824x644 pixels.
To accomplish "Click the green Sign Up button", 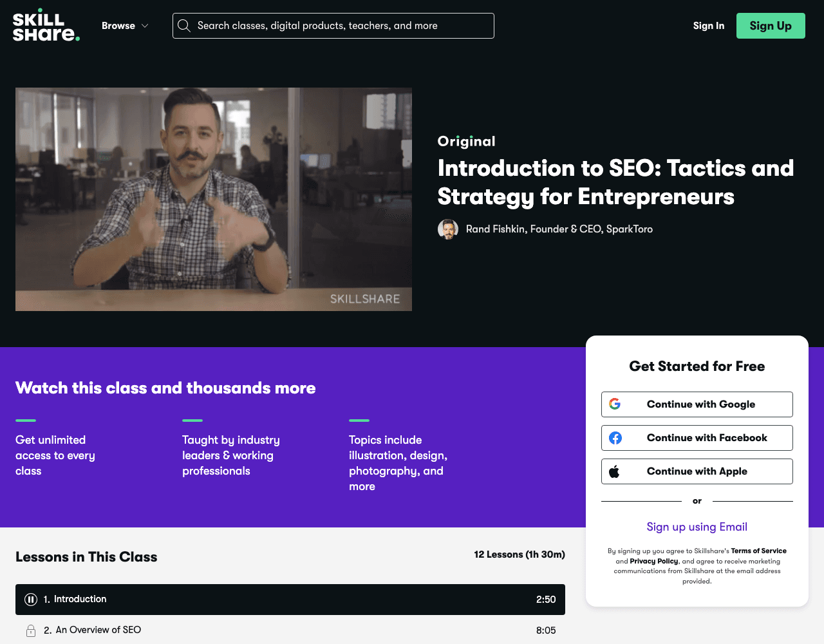I will click(x=771, y=26).
